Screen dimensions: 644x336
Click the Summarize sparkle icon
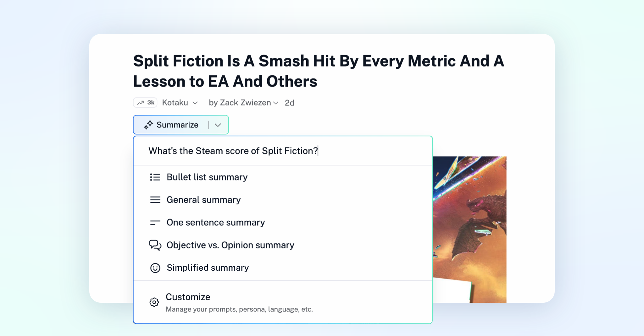coord(148,125)
